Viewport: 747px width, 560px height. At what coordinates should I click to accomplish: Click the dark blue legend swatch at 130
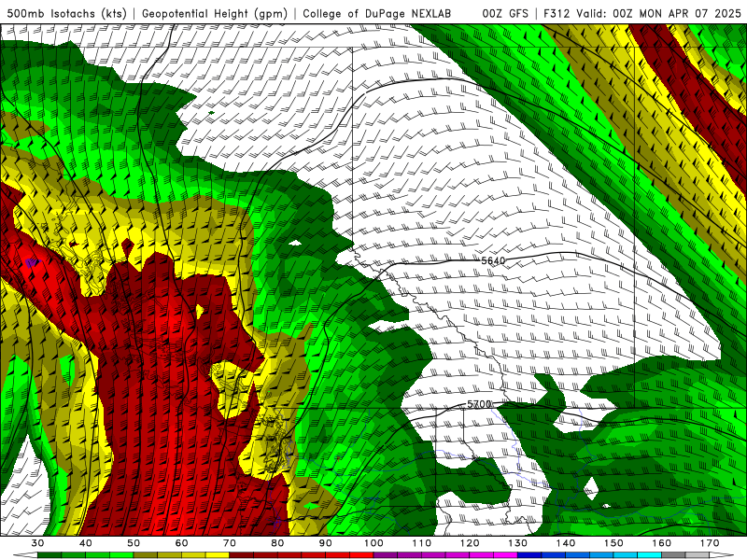point(529,555)
